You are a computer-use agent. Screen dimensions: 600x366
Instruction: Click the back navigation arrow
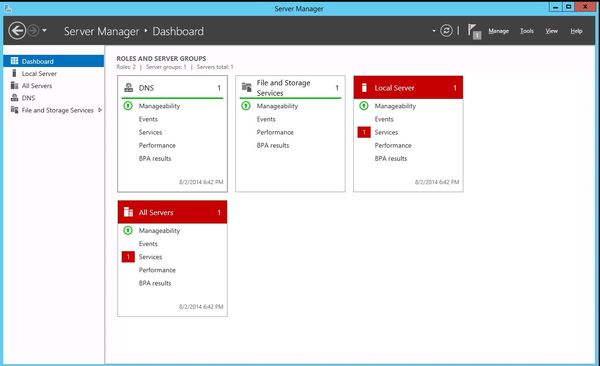point(17,31)
